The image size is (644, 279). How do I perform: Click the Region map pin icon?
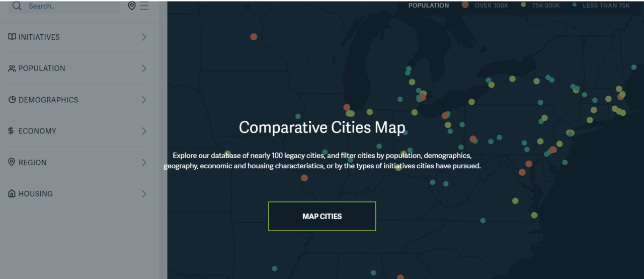click(x=12, y=162)
